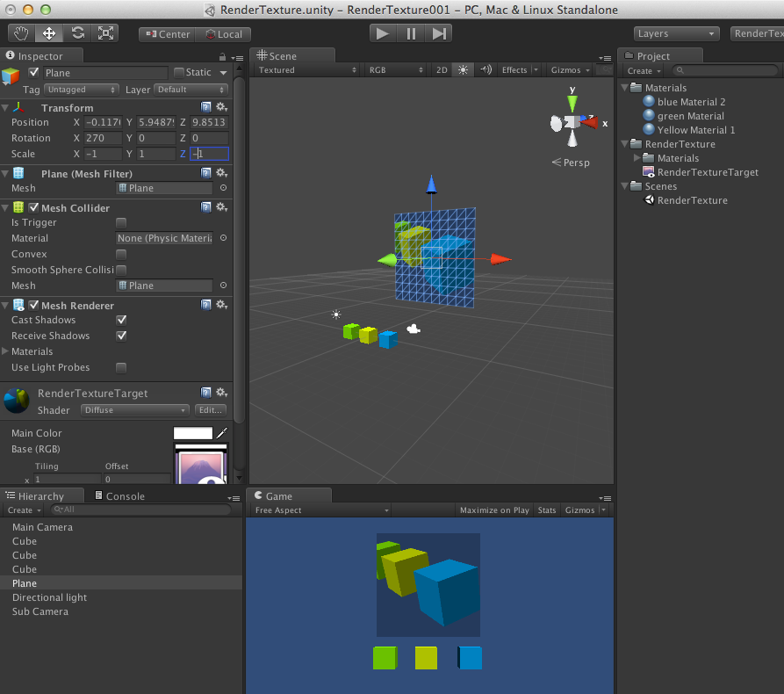Select the Scale tool
The height and width of the screenshot is (694, 784).
(105, 33)
